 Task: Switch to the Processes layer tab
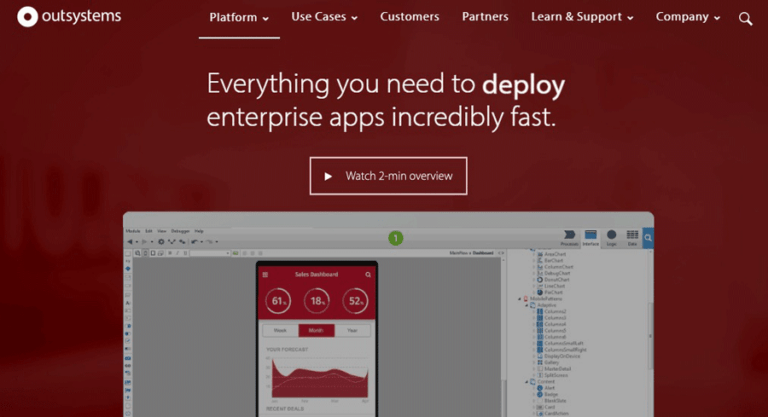[569, 238]
